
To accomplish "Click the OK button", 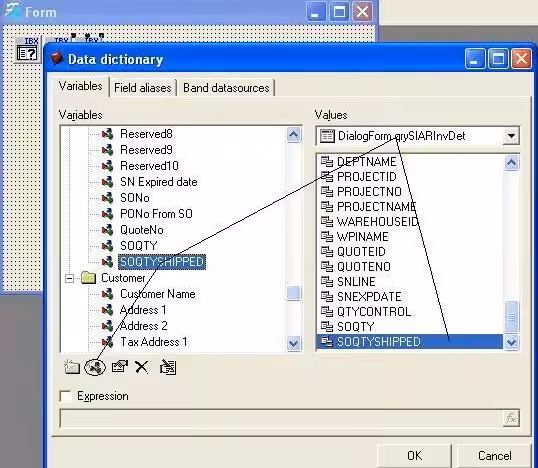I will pos(414,456).
